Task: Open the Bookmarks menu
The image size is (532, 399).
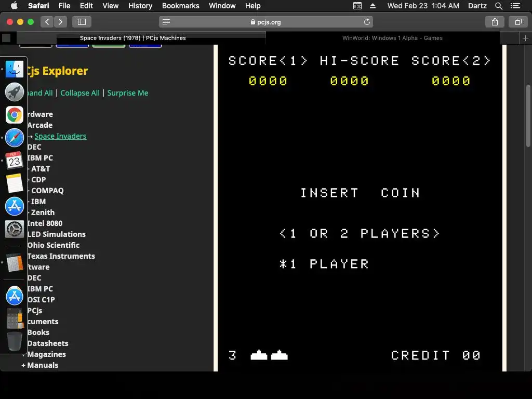Action: (x=180, y=6)
